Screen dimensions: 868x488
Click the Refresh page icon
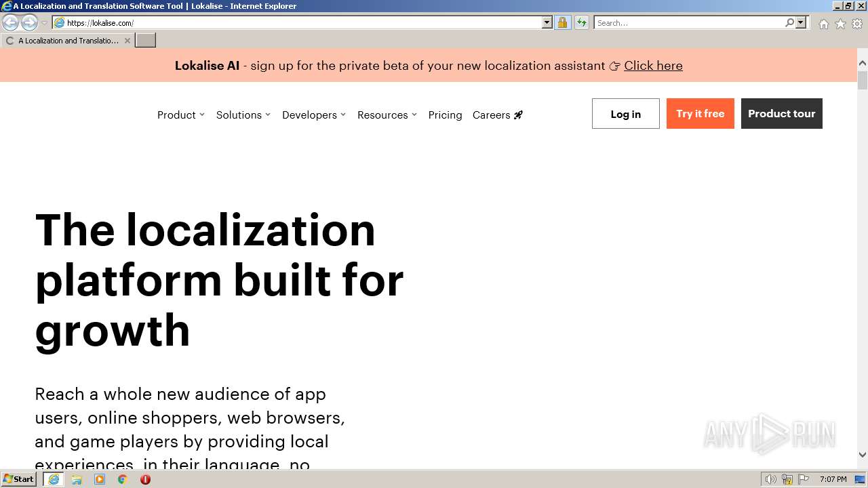pos(582,22)
